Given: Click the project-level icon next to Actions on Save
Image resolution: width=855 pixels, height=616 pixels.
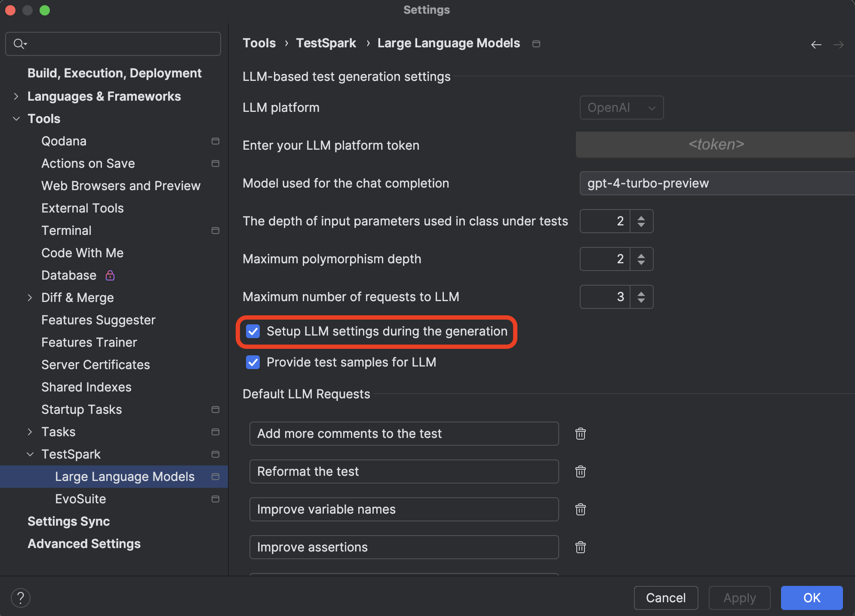Looking at the screenshot, I should 215,163.
